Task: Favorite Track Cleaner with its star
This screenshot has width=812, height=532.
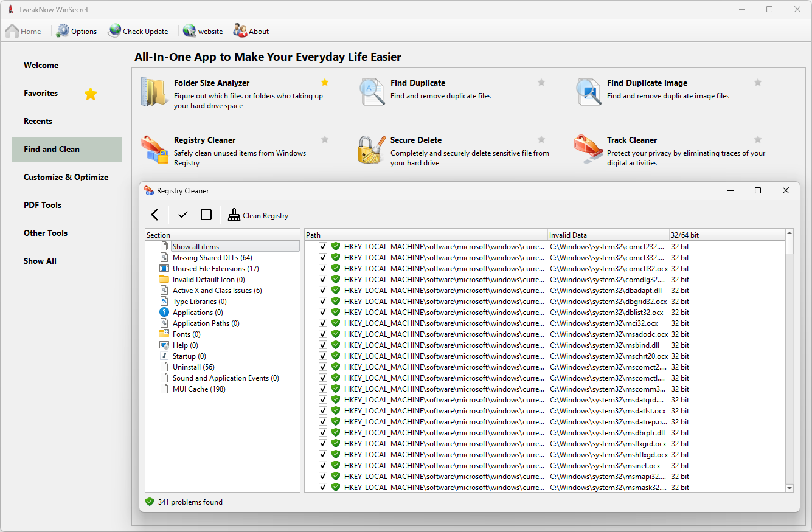Action: coord(758,140)
